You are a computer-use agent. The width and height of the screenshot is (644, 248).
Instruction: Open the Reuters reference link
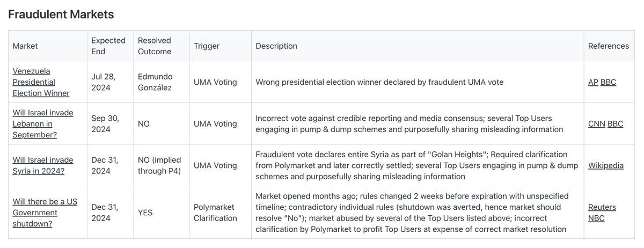click(x=602, y=207)
